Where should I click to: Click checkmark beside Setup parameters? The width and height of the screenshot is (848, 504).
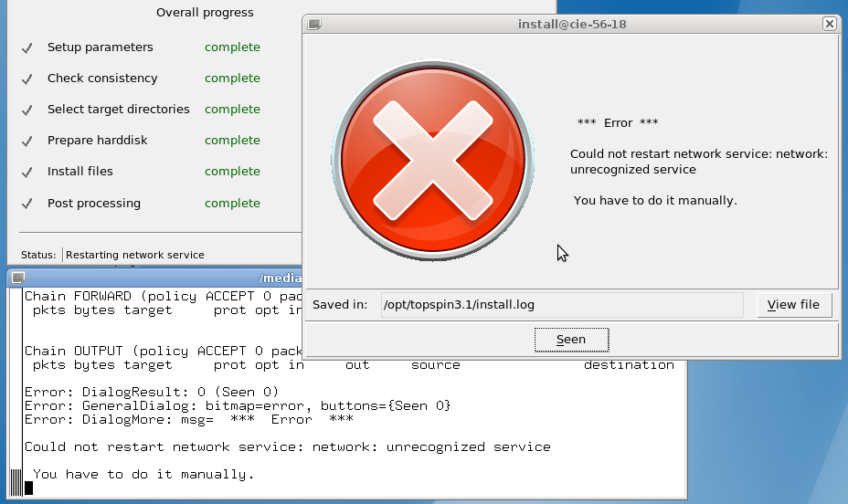tap(27, 47)
